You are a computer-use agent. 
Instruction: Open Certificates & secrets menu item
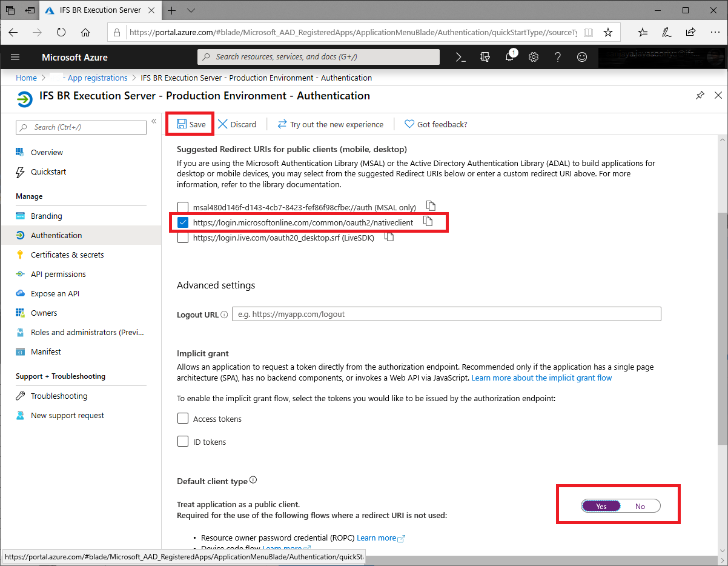pyautogui.click(x=67, y=255)
